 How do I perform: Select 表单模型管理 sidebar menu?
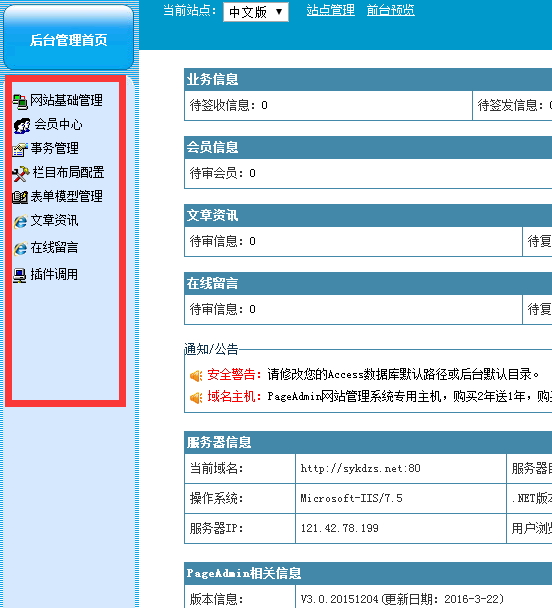pos(67,197)
